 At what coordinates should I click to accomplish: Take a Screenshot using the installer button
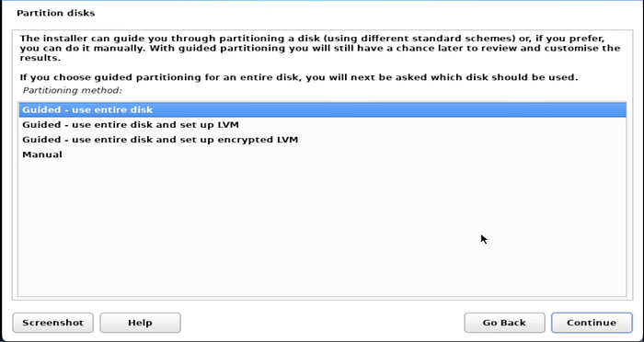click(x=53, y=323)
